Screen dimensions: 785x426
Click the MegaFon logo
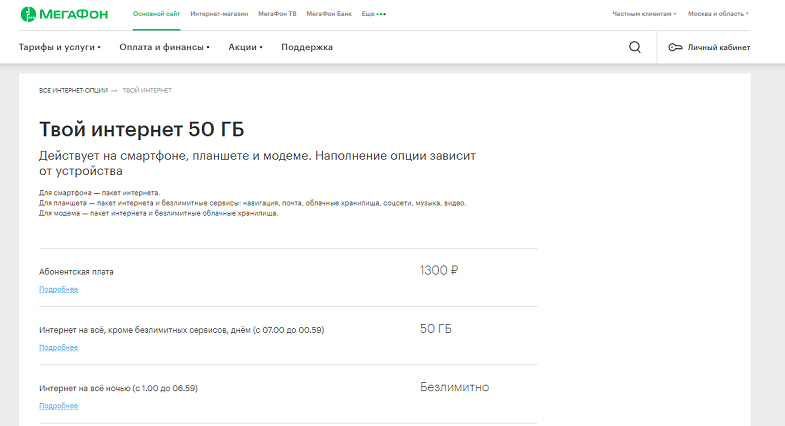(64, 15)
